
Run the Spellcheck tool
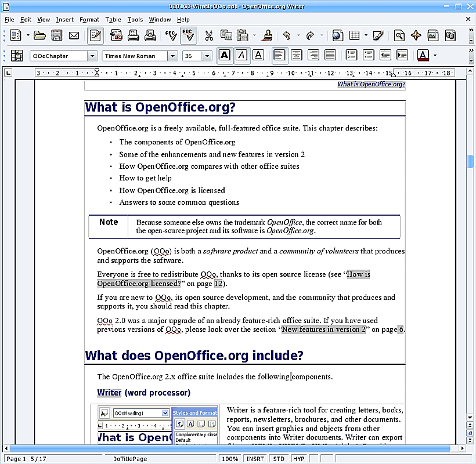(170, 35)
